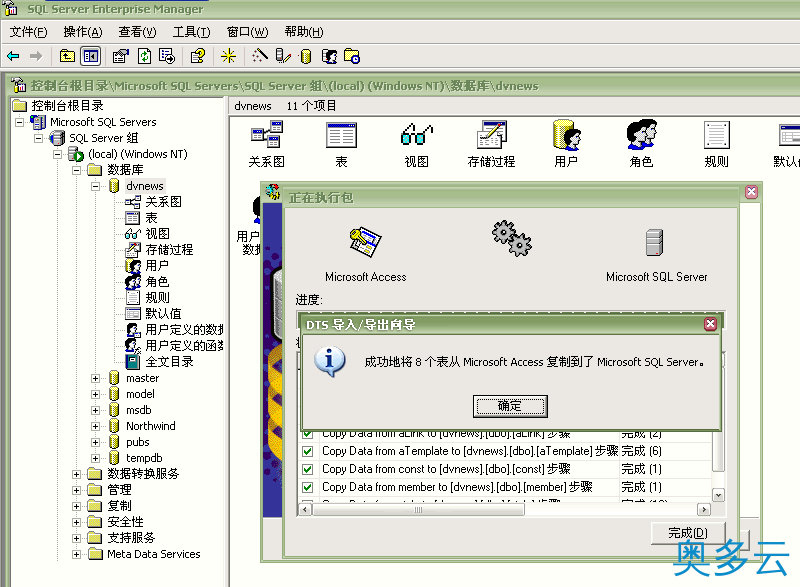Expand the Northwind database node
Screen dimensions: 800x587
[x=95, y=426]
